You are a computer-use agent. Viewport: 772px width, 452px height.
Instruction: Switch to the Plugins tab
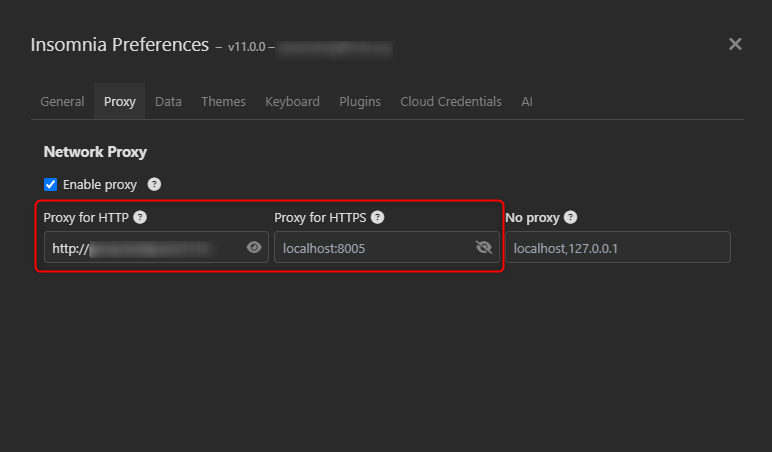(x=360, y=101)
